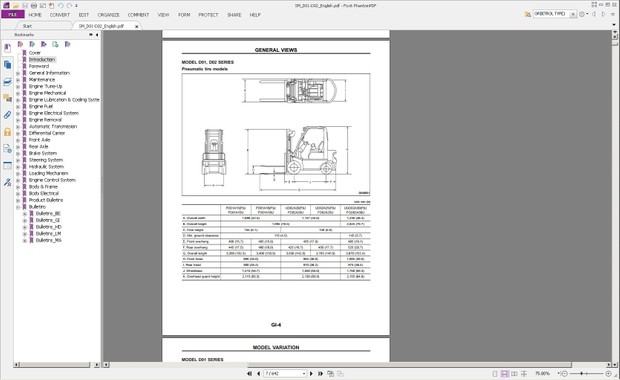Click the zoom in plus button
Viewport: 620px width, 380px height.
[x=608, y=374]
